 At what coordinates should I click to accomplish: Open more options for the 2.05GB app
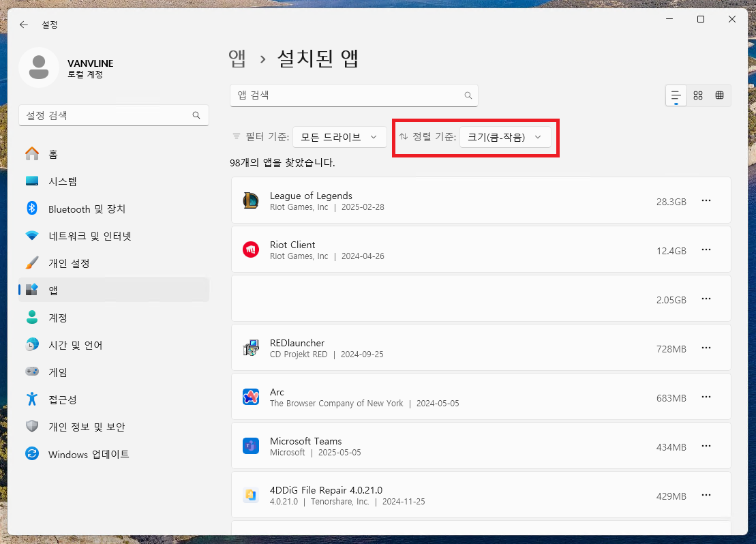[x=706, y=299]
